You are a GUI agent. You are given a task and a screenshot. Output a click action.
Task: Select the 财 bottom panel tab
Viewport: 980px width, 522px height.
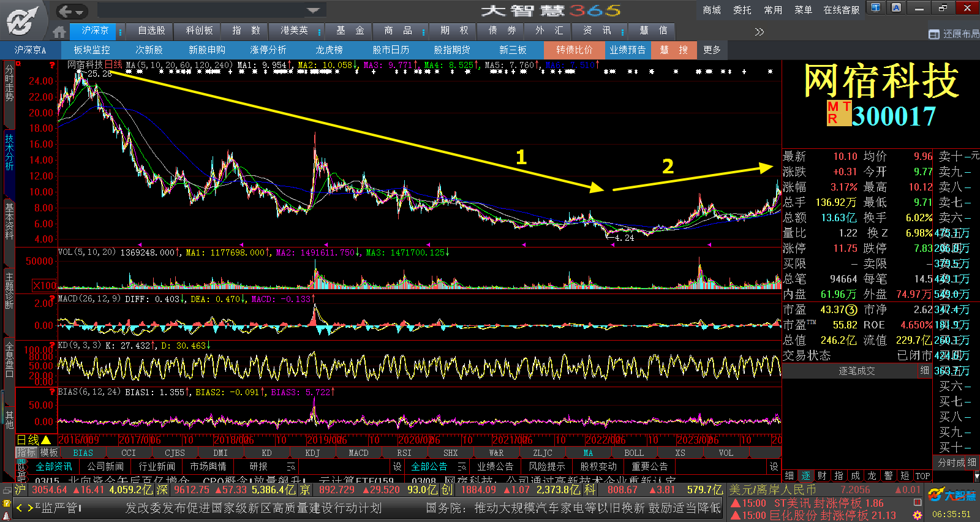(822, 475)
